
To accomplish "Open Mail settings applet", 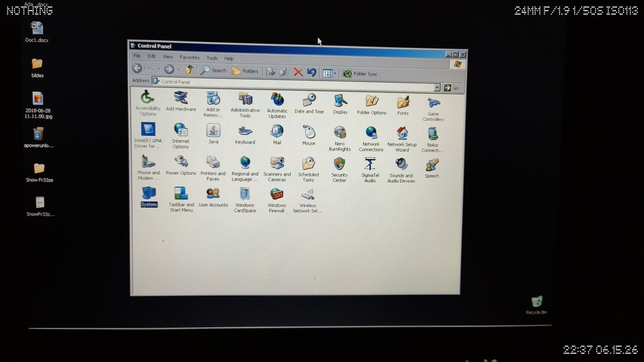I will click(277, 135).
